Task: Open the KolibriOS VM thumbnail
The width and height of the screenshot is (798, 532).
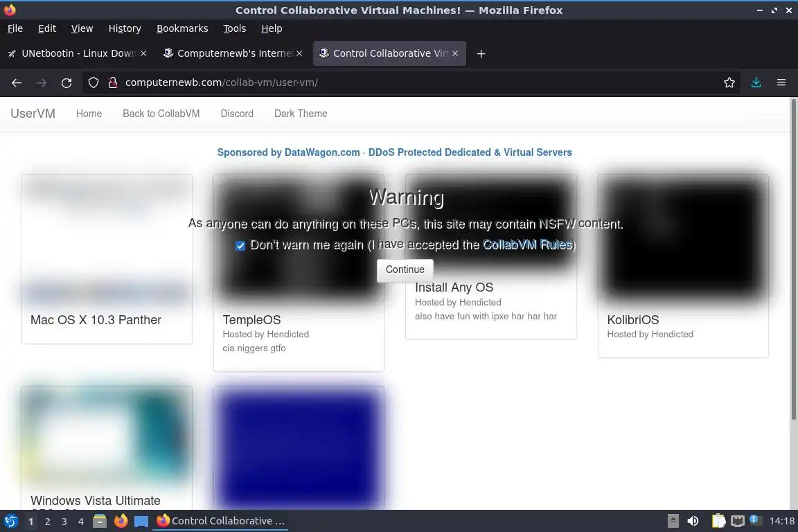Action: point(684,240)
